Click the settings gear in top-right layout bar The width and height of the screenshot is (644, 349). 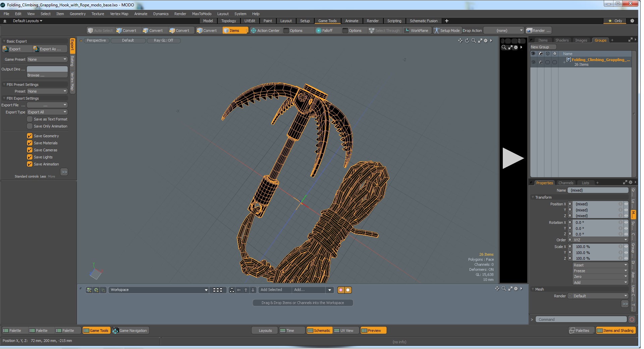tap(632, 21)
